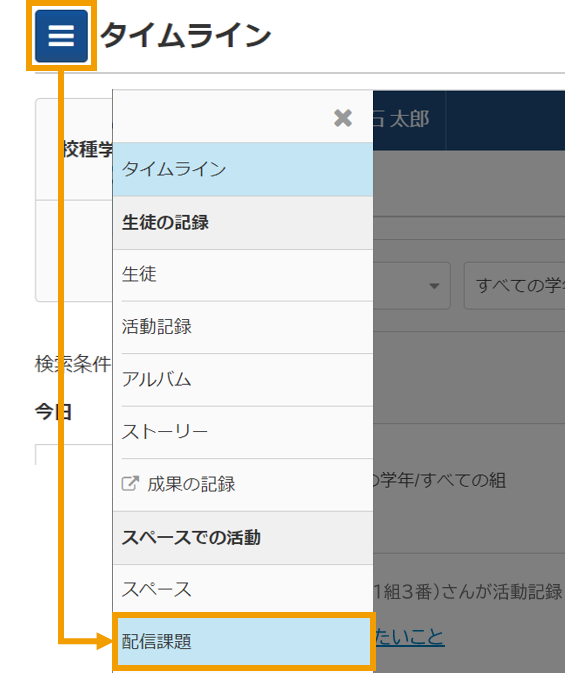Viewport: 573px width, 673px height.
Task: Click the スペースでの活動 section header
Action: [x=243, y=538]
